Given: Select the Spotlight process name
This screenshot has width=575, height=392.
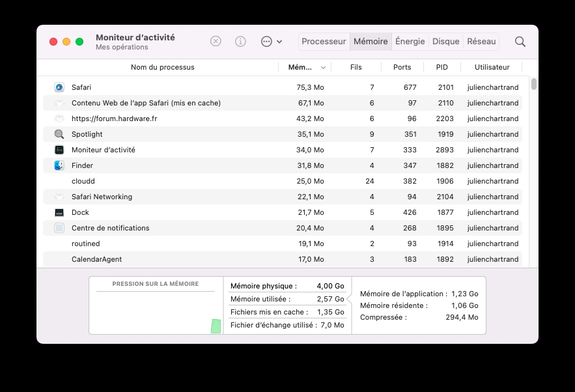Looking at the screenshot, I should pyautogui.click(x=87, y=134).
